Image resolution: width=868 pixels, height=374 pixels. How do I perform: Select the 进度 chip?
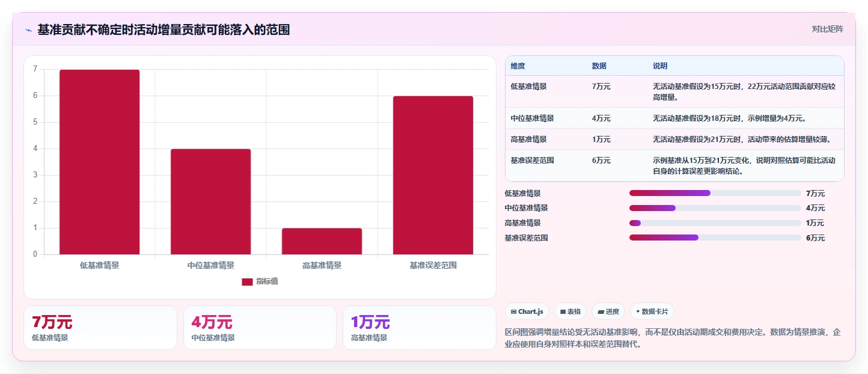(608, 311)
